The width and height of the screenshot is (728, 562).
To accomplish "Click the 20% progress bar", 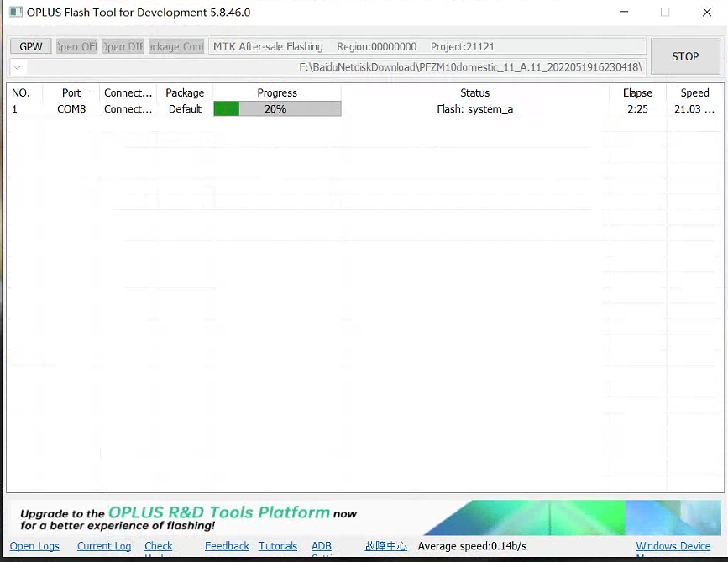I will (x=277, y=109).
